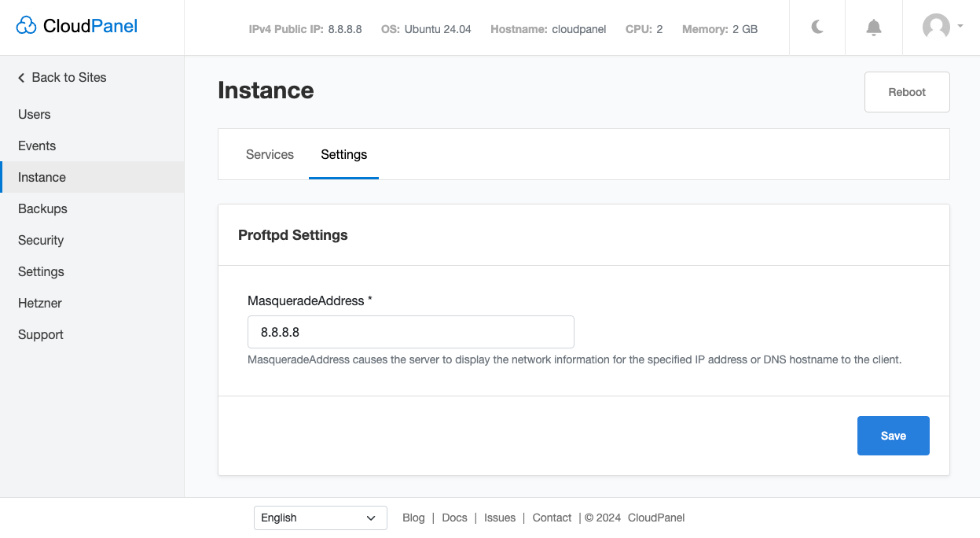Focus the MasqueradeAddress input field
980x538 pixels.
click(410, 332)
